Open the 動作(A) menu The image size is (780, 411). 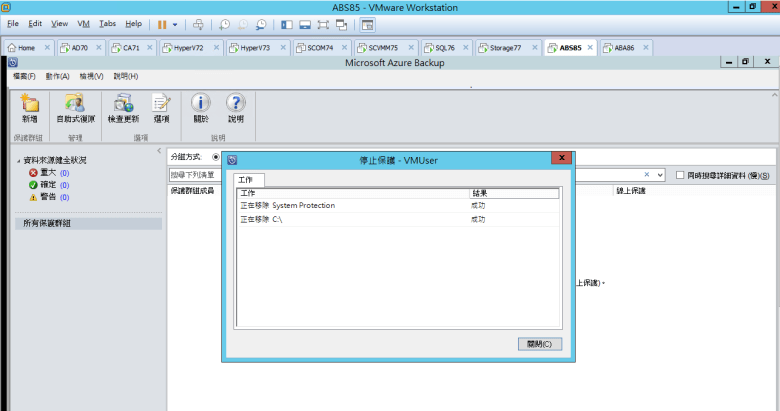point(56,76)
